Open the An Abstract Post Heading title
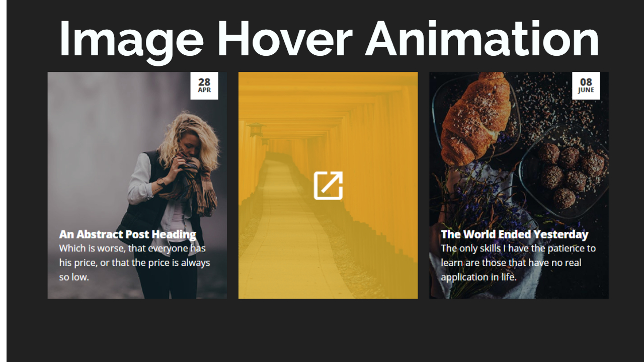 pyautogui.click(x=128, y=234)
